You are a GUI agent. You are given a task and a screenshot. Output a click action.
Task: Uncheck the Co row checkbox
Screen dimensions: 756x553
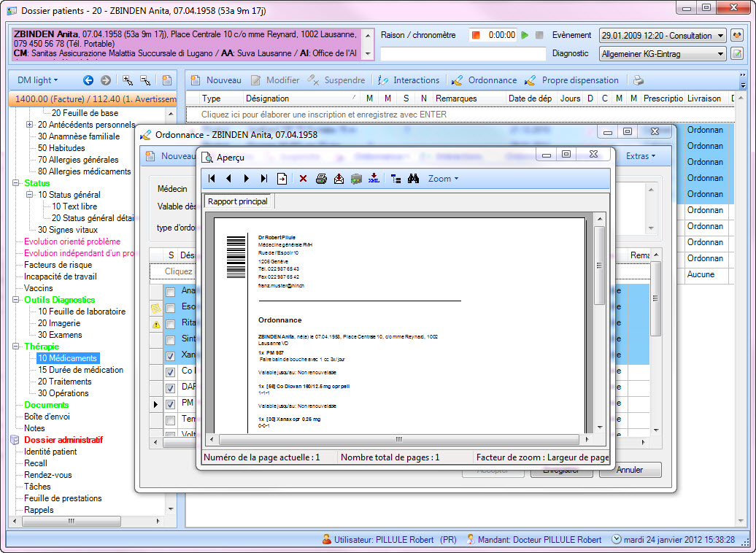pos(170,372)
